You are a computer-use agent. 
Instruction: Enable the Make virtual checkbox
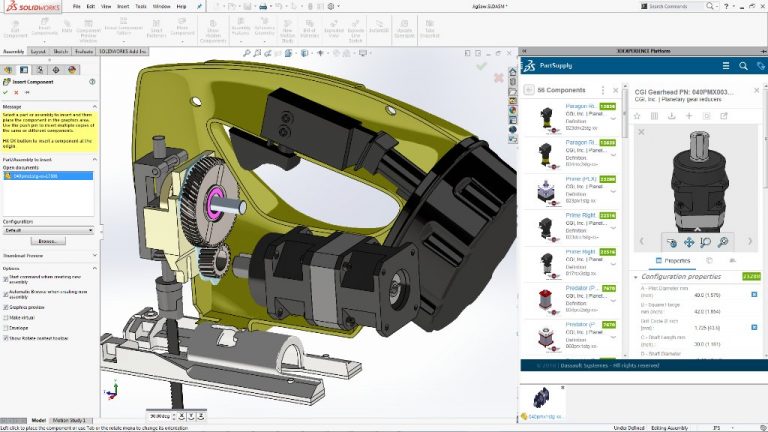(5, 316)
